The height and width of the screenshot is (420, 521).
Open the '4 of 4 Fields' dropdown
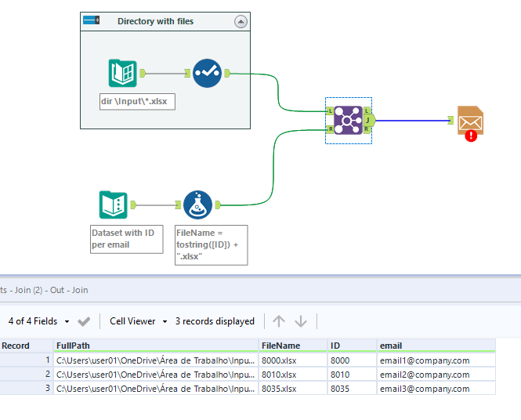(38, 321)
